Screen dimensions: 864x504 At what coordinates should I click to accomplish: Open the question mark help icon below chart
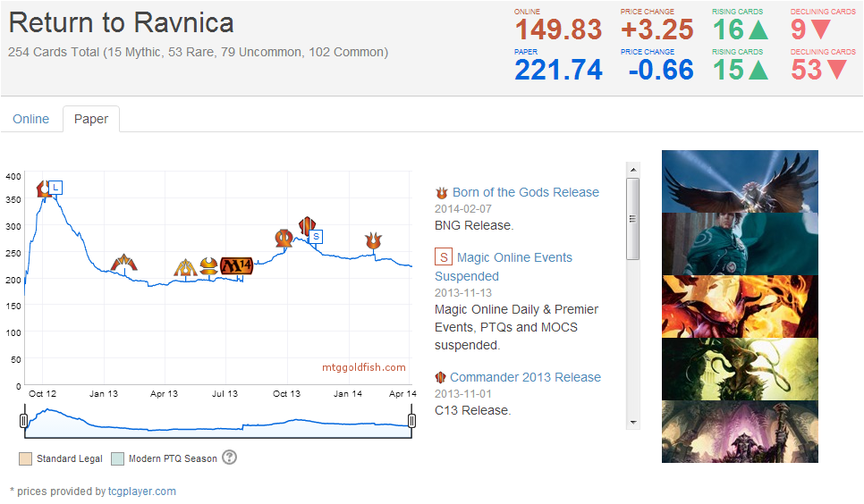[x=229, y=458]
